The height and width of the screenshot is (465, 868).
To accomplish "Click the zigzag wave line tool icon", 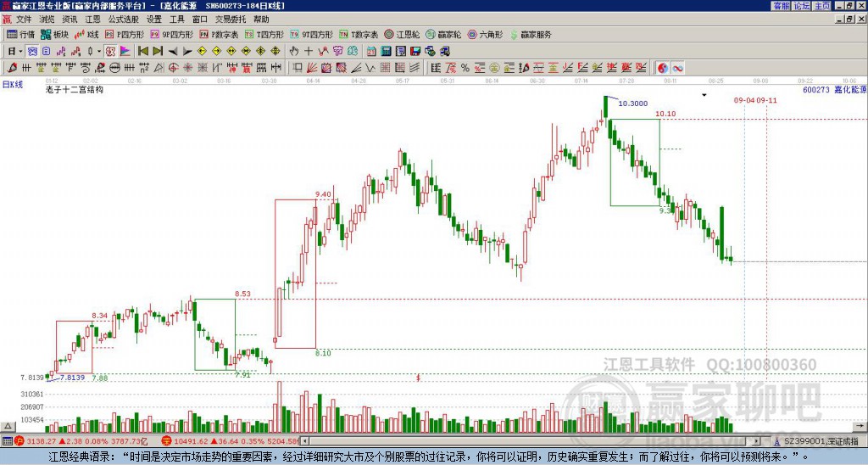I will [x=370, y=68].
